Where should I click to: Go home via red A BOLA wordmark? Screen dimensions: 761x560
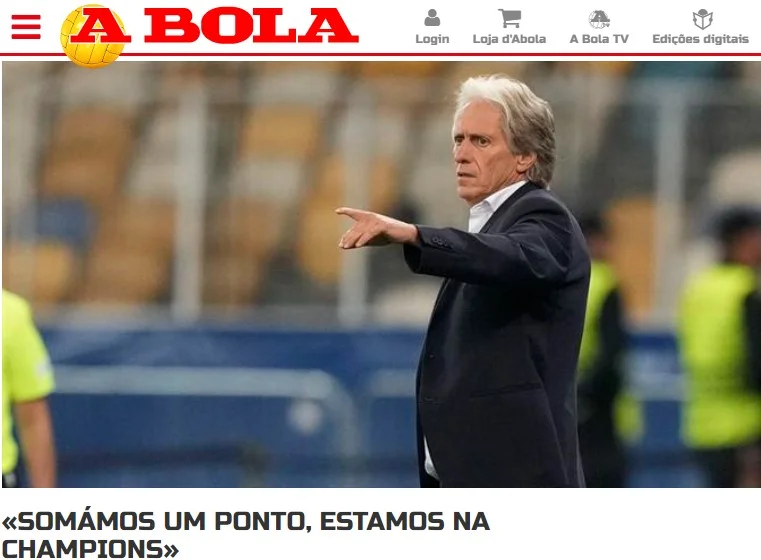click(215, 26)
